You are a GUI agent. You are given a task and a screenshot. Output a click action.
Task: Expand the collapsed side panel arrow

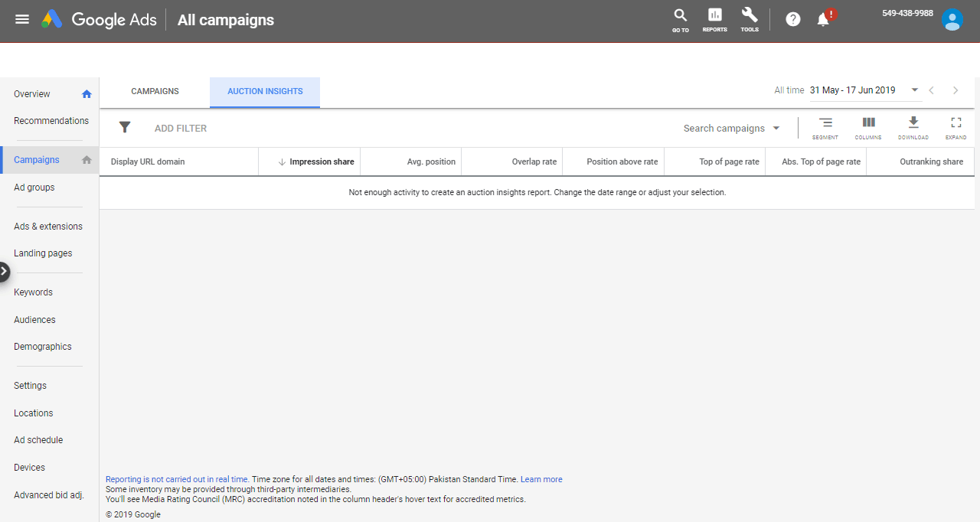pyautogui.click(x=5, y=271)
